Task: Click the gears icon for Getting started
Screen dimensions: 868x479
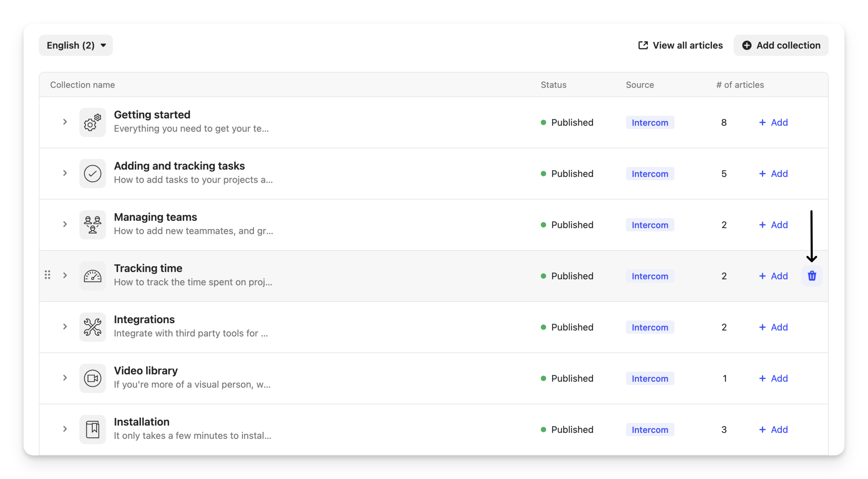Action: pyautogui.click(x=93, y=122)
